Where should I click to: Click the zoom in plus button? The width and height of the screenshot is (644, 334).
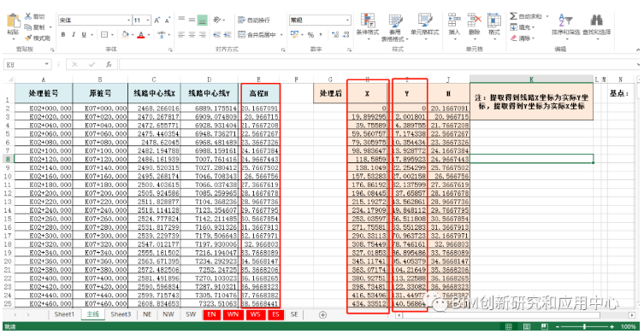click(612, 326)
